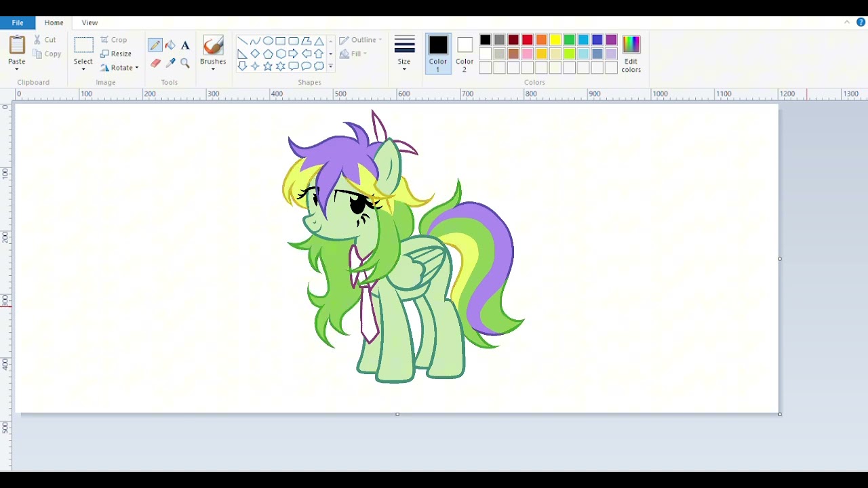Select the Fill with color bucket tool
868x488 pixels.
pyautogui.click(x=170, y=45)
